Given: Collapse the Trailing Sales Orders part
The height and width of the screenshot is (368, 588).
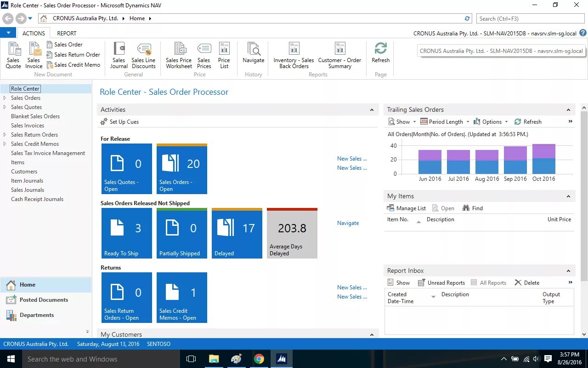Looking at the screenshot, I should pos(568,110).
